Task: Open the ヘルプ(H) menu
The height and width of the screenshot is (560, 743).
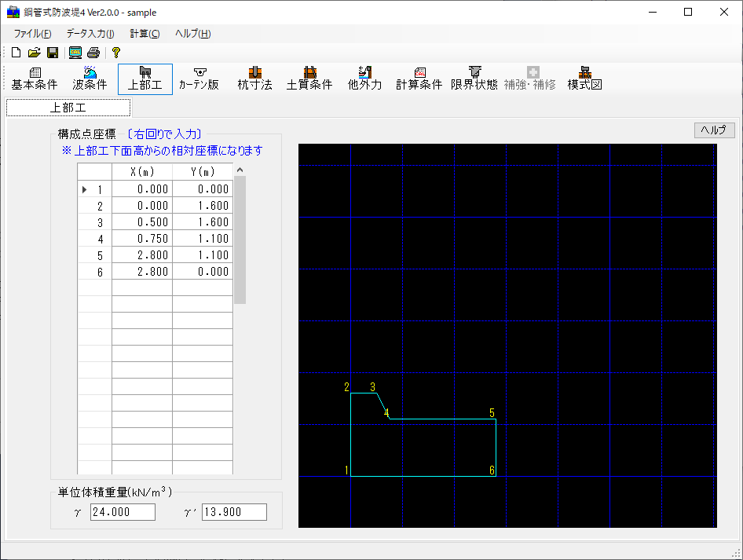Action: (x=193, y=34)
